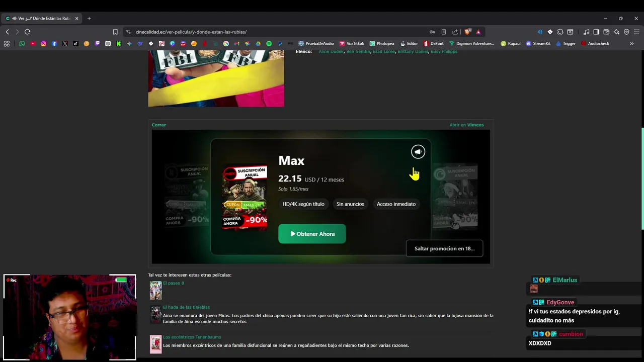The width and height of the screenshot is (644, 362).
Task: Open the PayPal bookmark
Action: [280, 44]
